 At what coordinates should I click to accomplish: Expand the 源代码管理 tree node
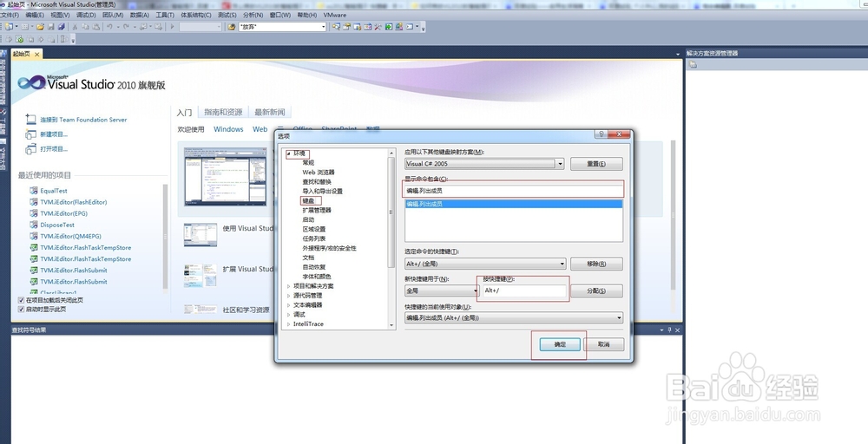click(x=289, y=295)
